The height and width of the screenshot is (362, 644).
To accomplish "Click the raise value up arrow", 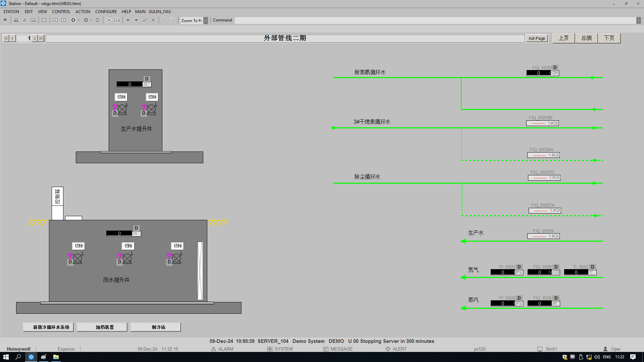I will point(128,20).
